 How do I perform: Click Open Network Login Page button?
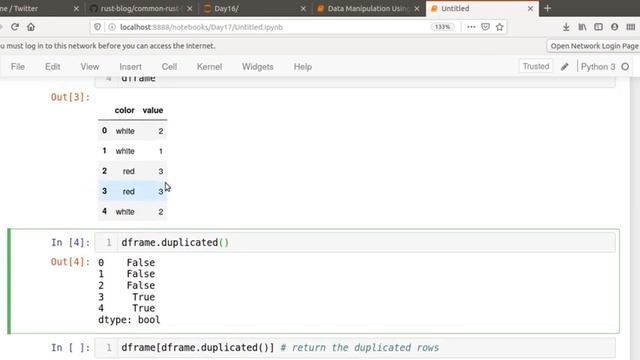(x=594, y=46)
